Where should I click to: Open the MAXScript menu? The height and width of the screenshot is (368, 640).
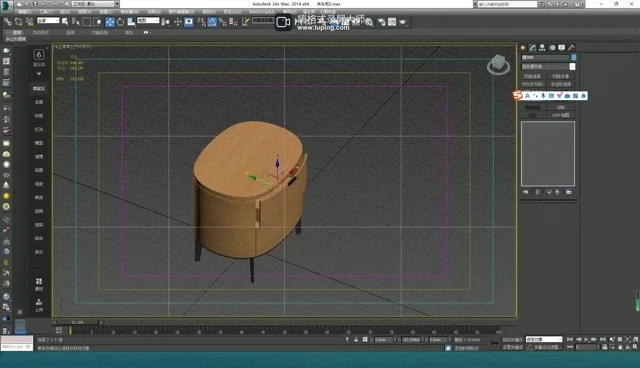click(262, 12)
